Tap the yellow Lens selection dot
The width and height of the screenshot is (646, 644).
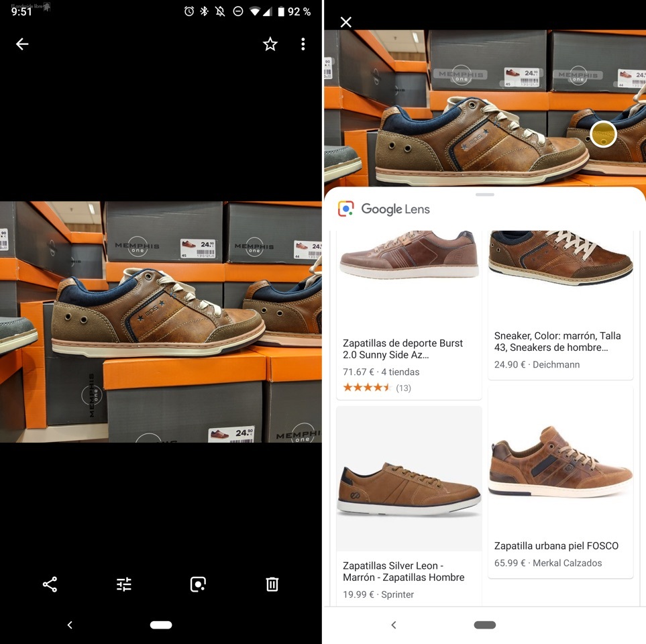point(604,134)
